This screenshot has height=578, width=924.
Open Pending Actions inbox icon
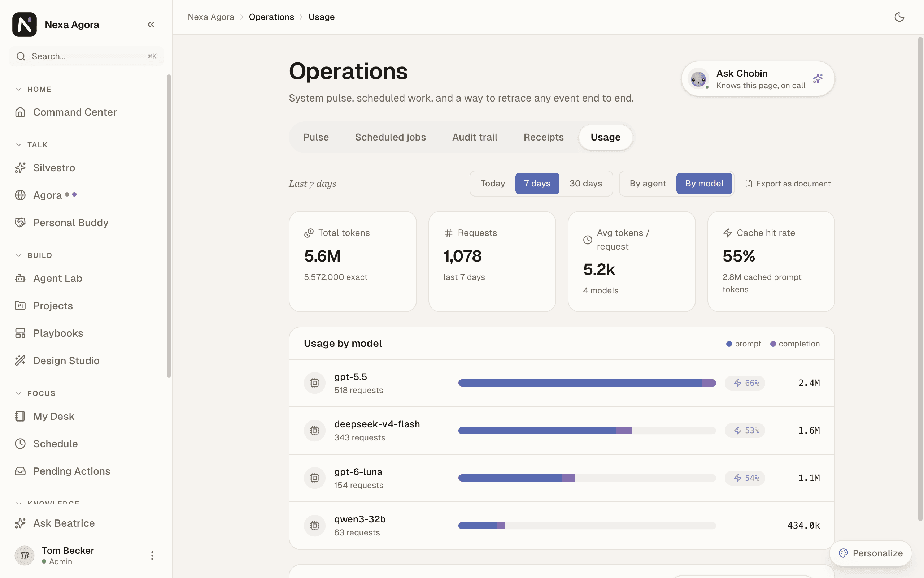pyautogui.click(x=20, y=471)
